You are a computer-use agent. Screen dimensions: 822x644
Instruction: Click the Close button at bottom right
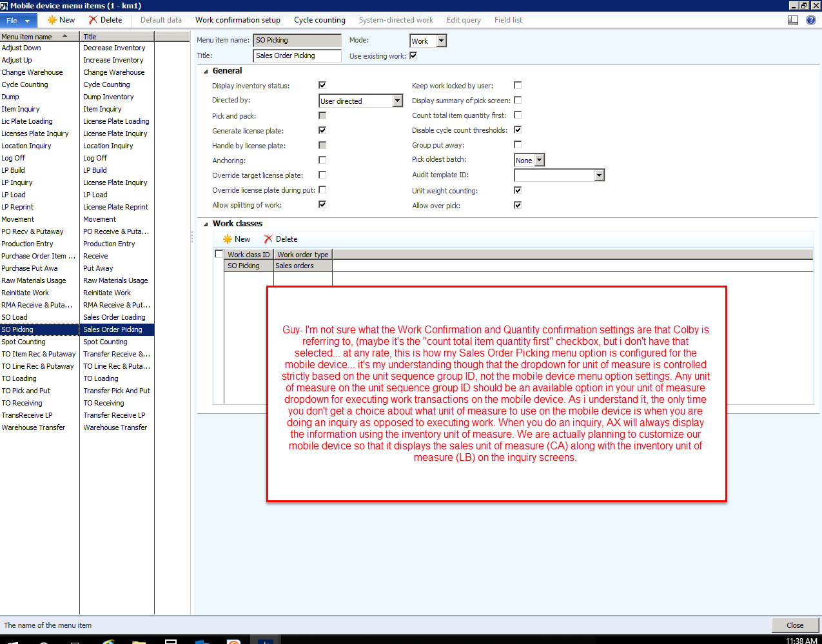coord(794,625)
